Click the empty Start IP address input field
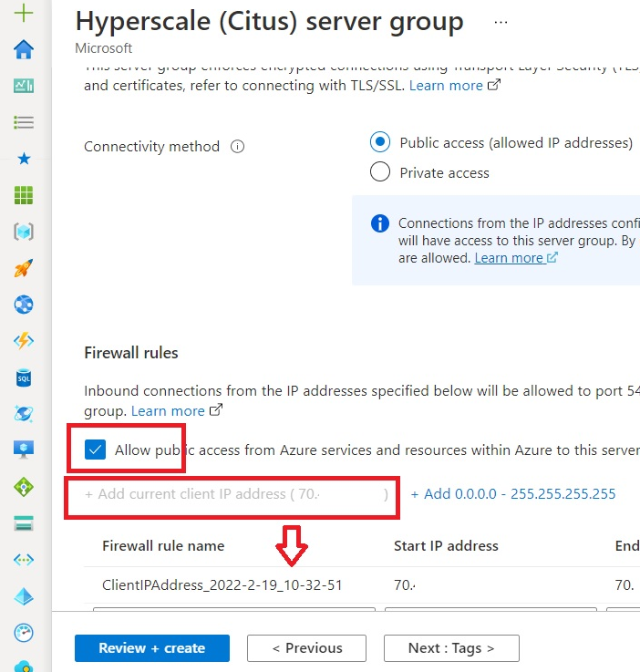640x672 pixels. pyautogui.click(x=490, y=609)
